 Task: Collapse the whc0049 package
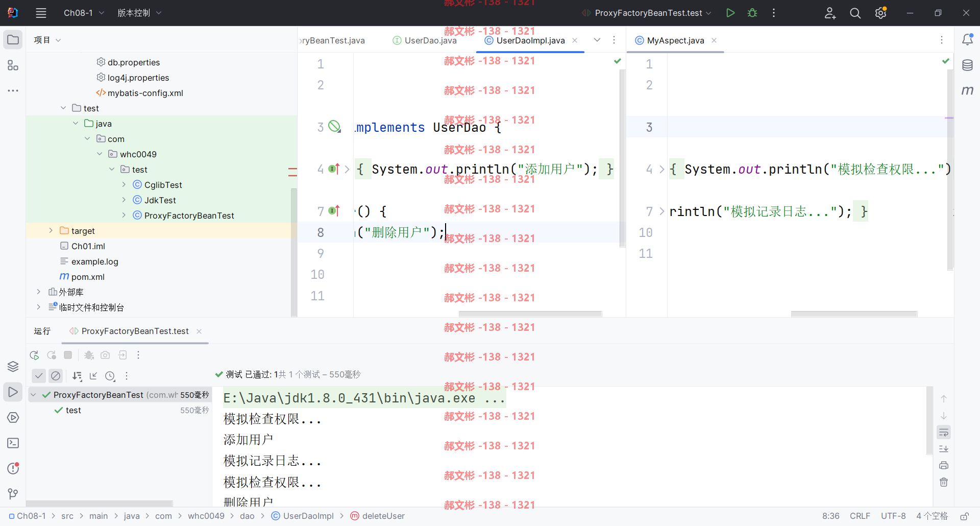pos(100,154)
